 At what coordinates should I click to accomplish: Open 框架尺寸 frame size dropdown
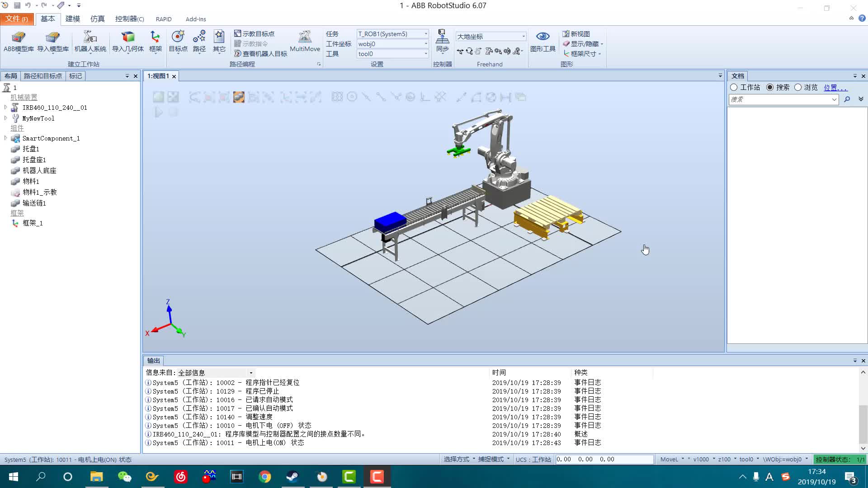(582, 54)
